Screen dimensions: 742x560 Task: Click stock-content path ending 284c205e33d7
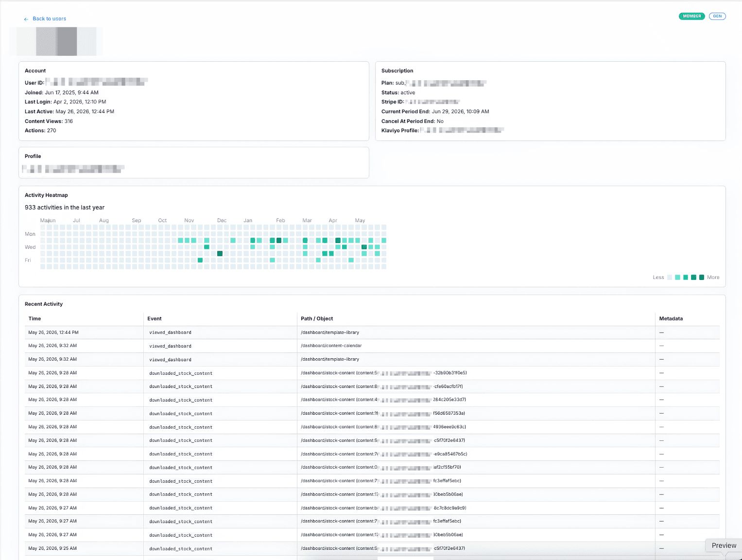[x=383, y=400]
